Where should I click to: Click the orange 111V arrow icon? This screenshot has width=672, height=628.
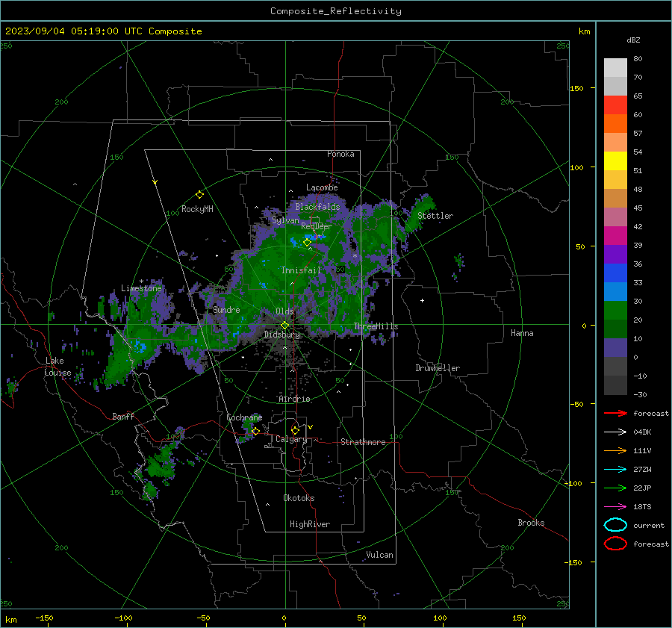[615, 450]
